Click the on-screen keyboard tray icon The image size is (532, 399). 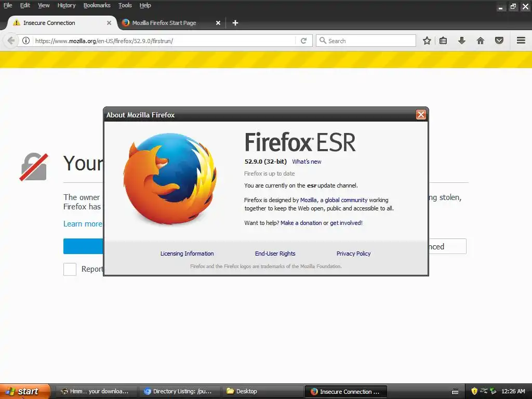pos(455,392)
